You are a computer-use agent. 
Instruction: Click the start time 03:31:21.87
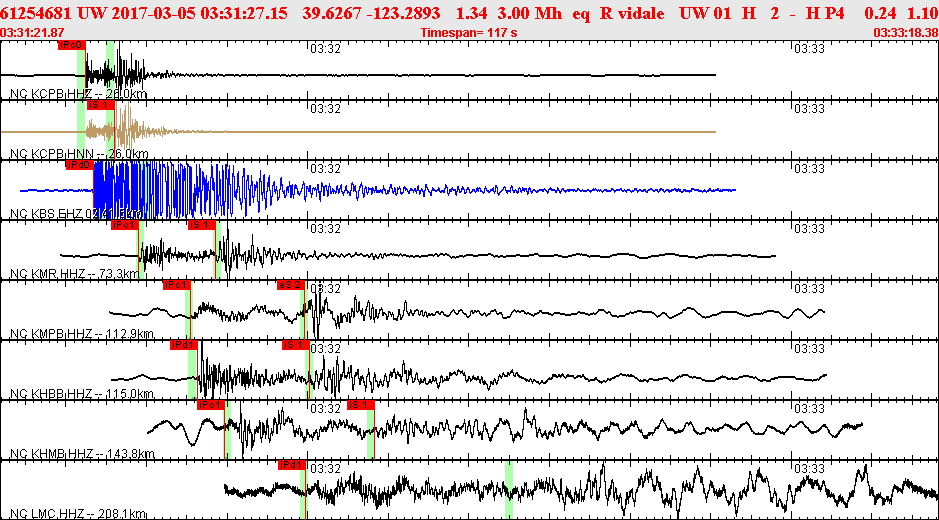33,32
